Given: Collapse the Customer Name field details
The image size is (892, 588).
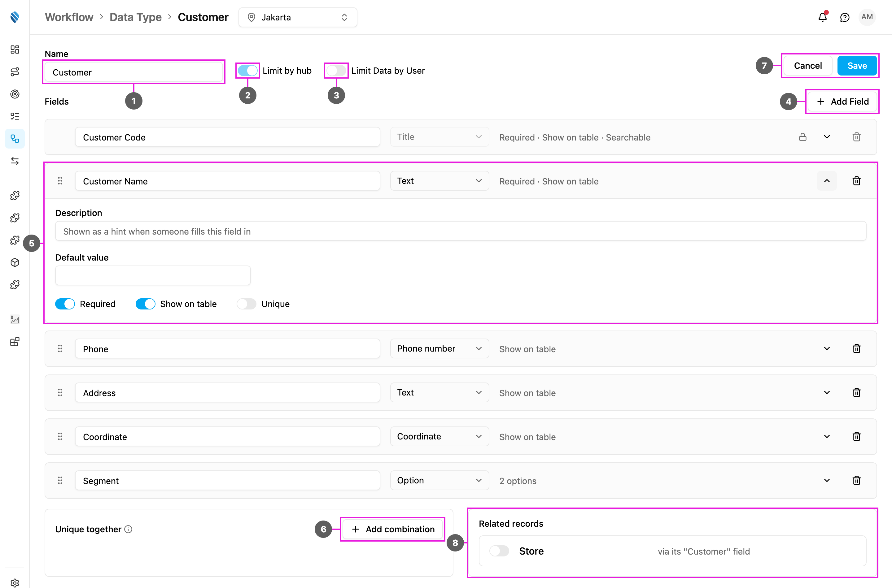Looking at the screenshot, I should click(x=827, y=181).
